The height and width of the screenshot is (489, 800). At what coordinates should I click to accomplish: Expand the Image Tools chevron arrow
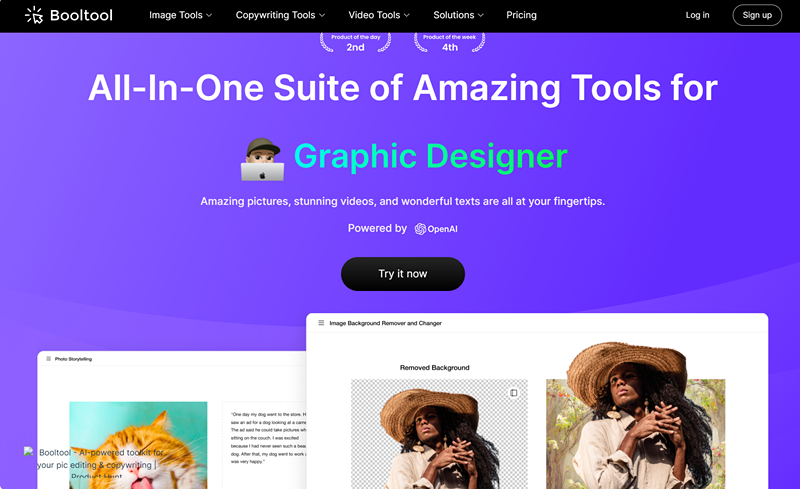click(209, 15)
